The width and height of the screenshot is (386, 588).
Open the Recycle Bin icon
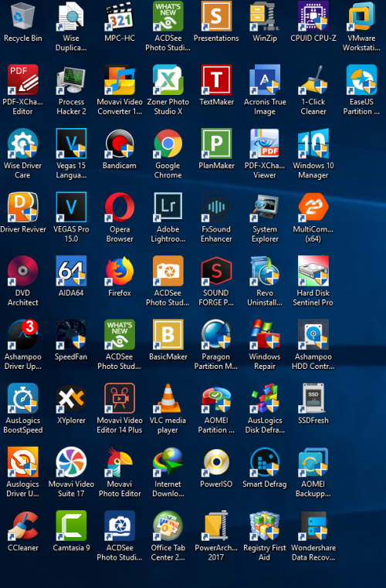pos(23,16)
